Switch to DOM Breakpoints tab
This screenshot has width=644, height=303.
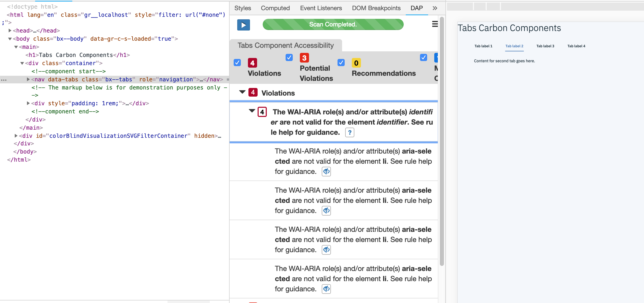click(376, 8)
